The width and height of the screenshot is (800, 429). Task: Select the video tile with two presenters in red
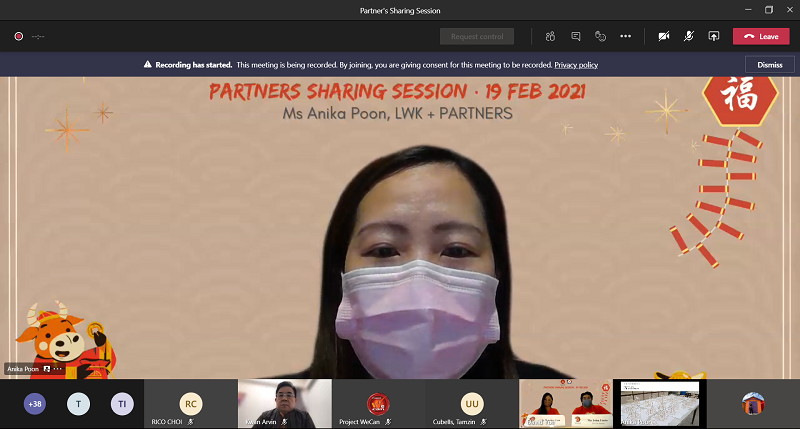pyautogui.click(x=565, y=403)
